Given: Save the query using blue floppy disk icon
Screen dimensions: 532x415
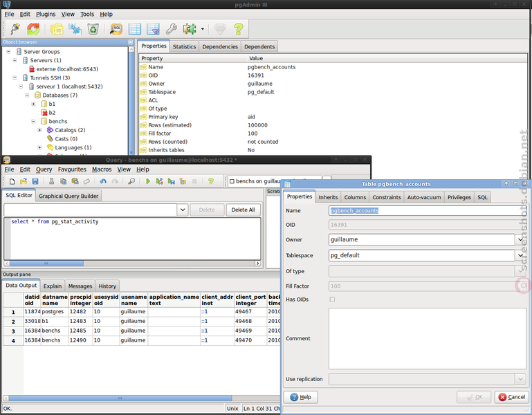Looking at the screenshot, I should (35, 181).
